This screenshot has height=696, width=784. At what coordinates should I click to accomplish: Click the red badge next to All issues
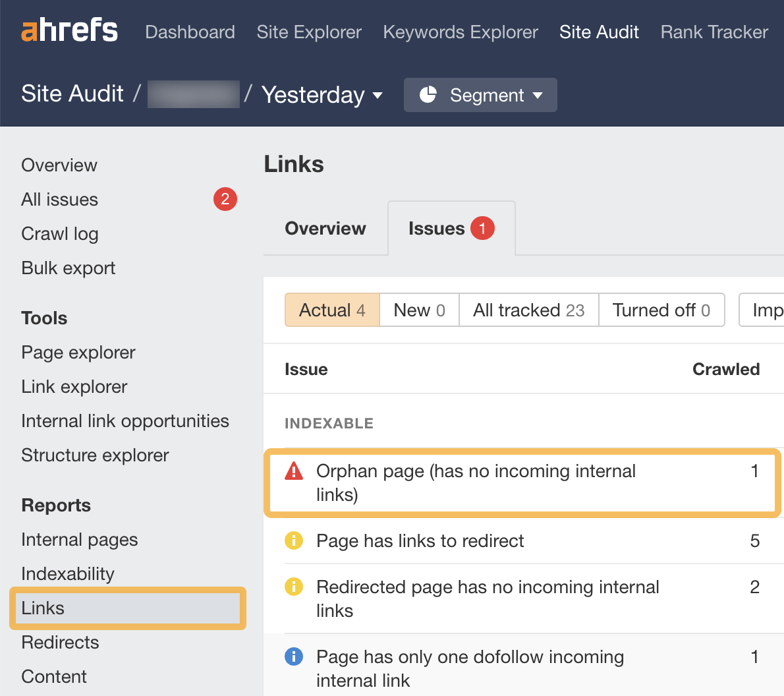(225, 199)
